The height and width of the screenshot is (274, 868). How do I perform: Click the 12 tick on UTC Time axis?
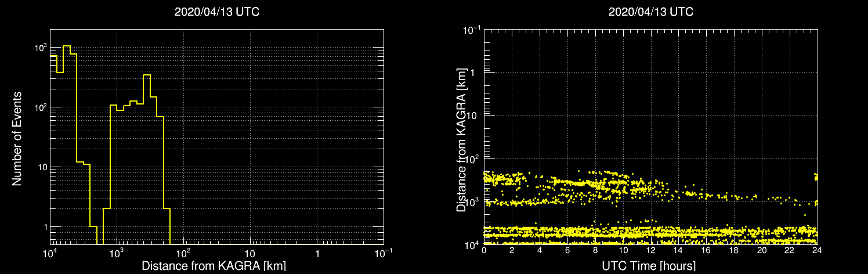(650, 250)
